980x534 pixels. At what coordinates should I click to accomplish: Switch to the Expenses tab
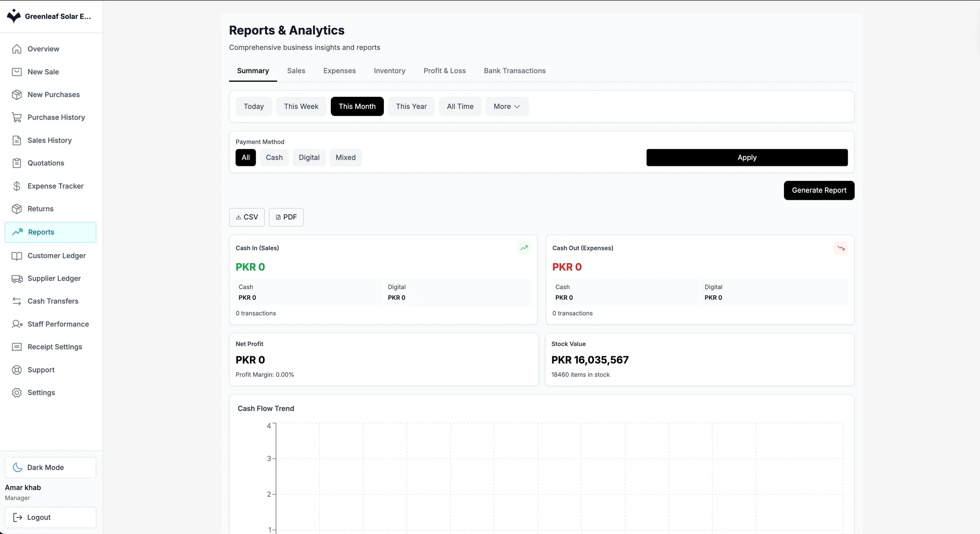click(339, 71)
